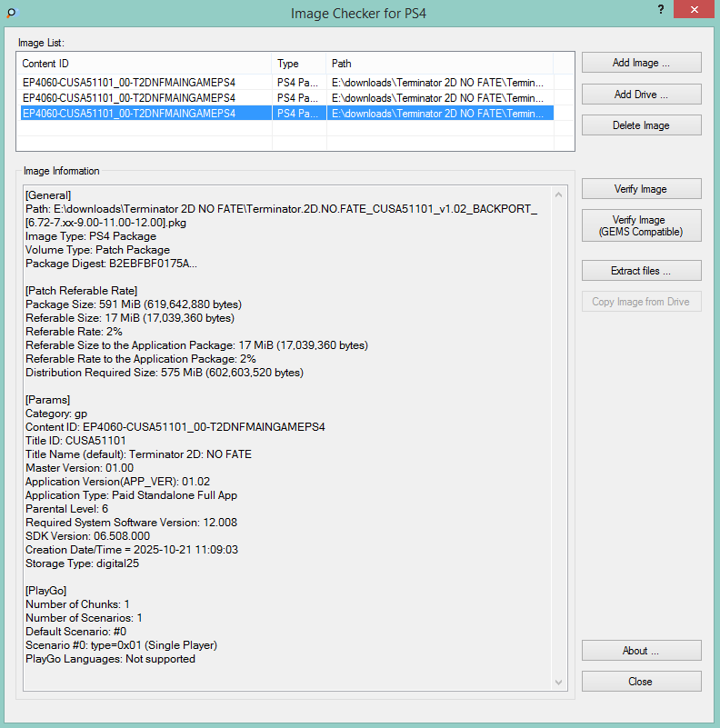Click the Type column header
720x728 pixels.
298,64
